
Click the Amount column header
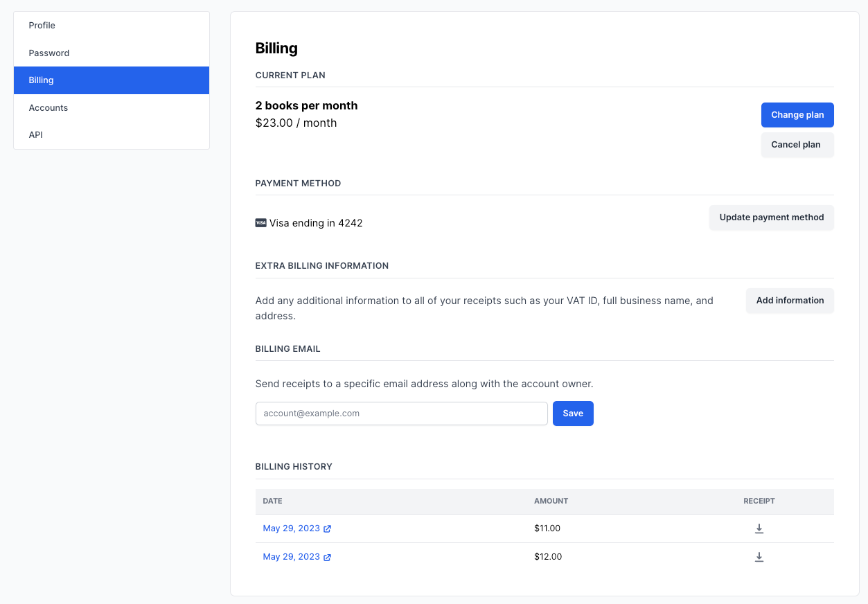point(551,501)
